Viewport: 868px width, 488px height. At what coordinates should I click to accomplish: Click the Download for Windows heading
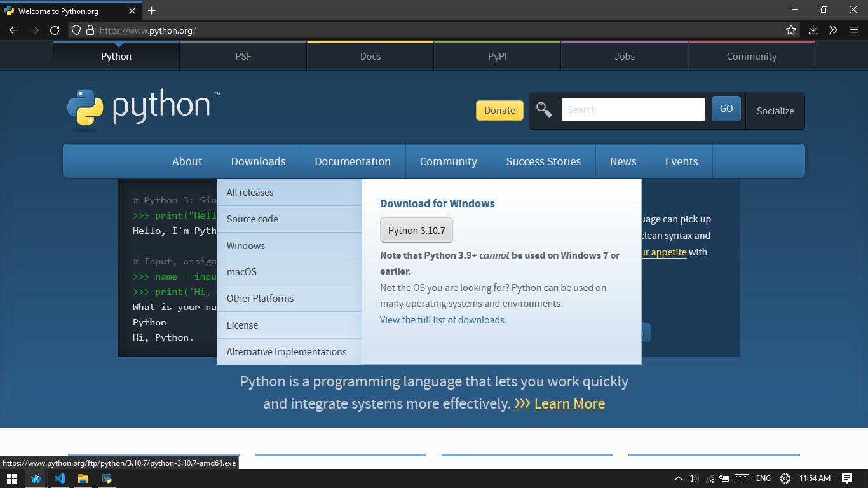click(x=437, y=203)
